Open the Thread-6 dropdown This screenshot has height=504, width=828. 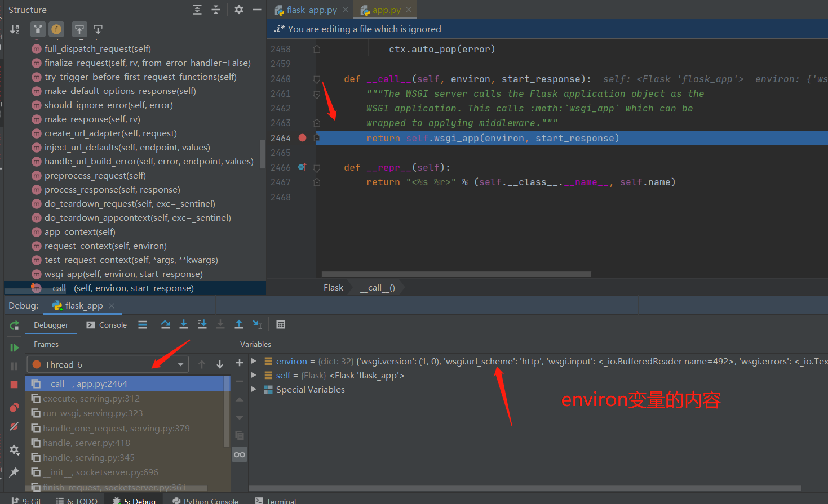click(180, 364)
